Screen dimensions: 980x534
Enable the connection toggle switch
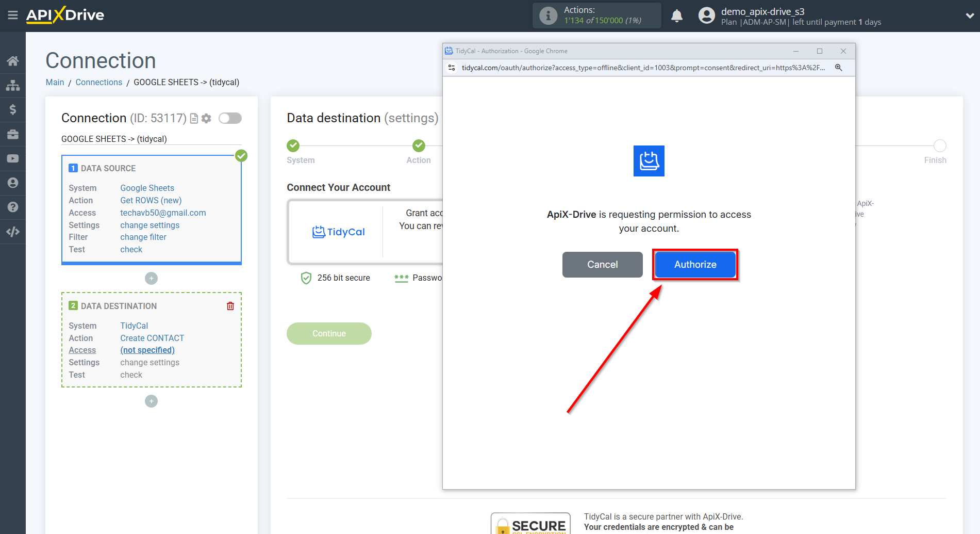[230, 118]
